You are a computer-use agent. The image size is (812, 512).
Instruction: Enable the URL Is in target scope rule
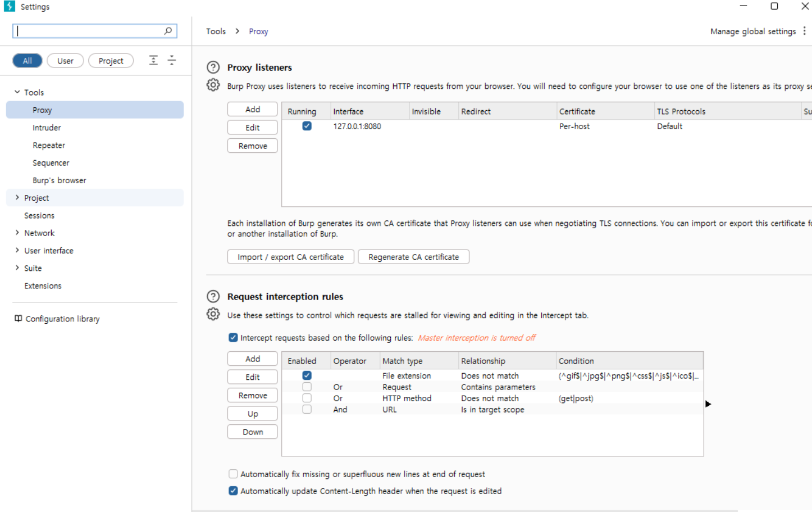pyautogui.click(x=307, y=409)
